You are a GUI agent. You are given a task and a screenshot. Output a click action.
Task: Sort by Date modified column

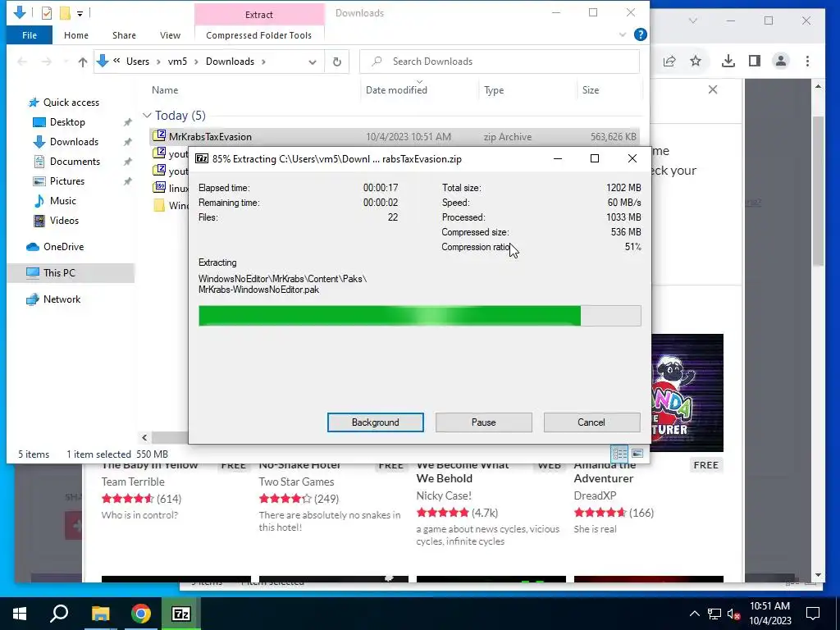coord(396,90)
